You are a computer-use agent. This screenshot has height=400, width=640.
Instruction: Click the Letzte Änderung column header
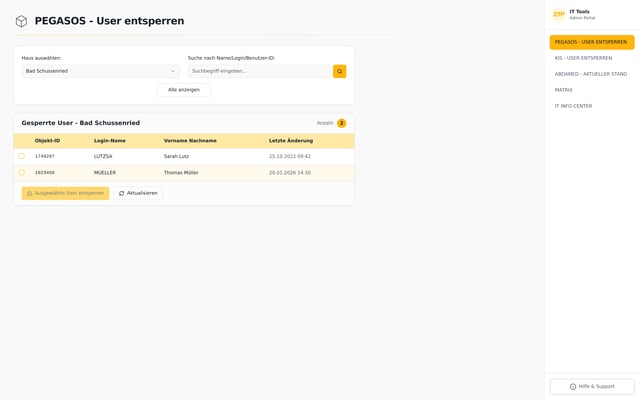(290, 141)
